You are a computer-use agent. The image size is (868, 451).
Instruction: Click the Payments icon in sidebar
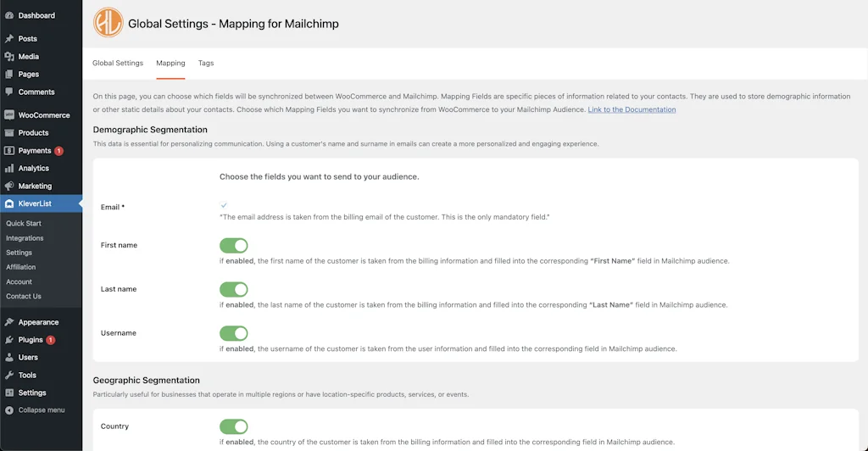pyautogui.click(x=9, y=151)
